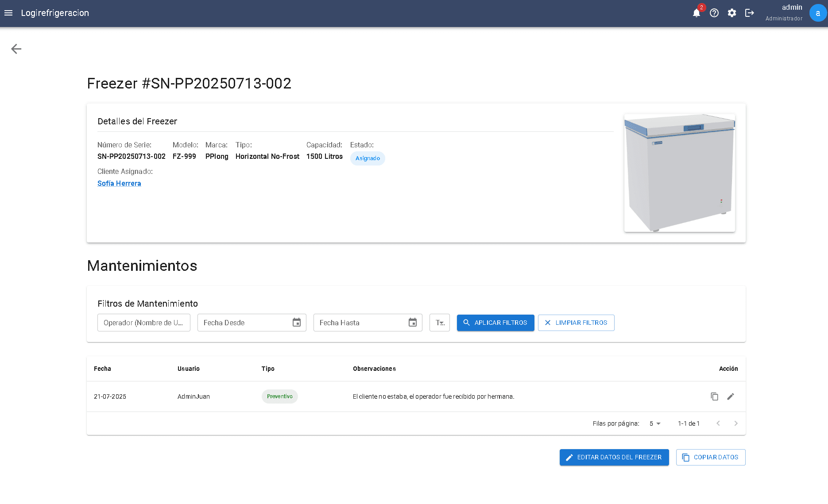Open the Fecha Hasta calendar picker
828x504 pixels.
pos(412,323)
